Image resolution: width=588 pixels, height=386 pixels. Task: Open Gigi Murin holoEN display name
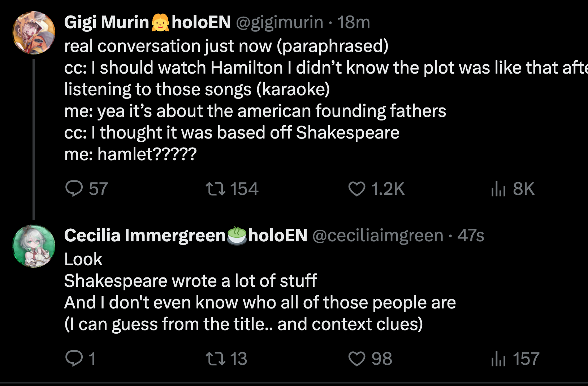click(x=147, y=22)
